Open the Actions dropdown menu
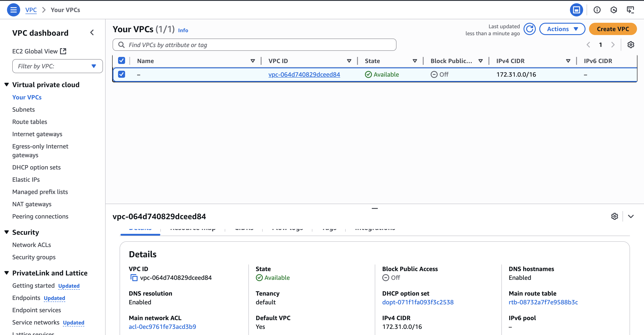644x335 pixels. point(562,29)
